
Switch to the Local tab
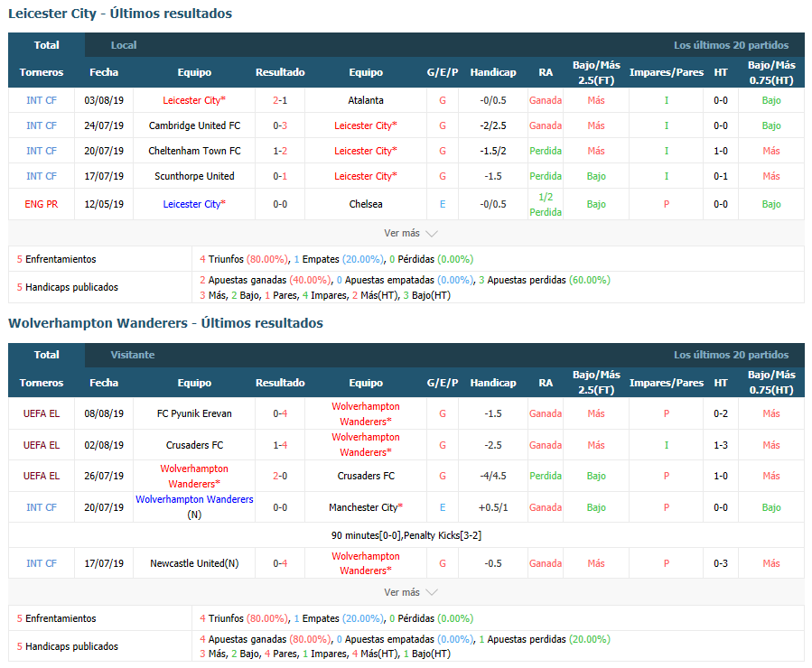124,45
